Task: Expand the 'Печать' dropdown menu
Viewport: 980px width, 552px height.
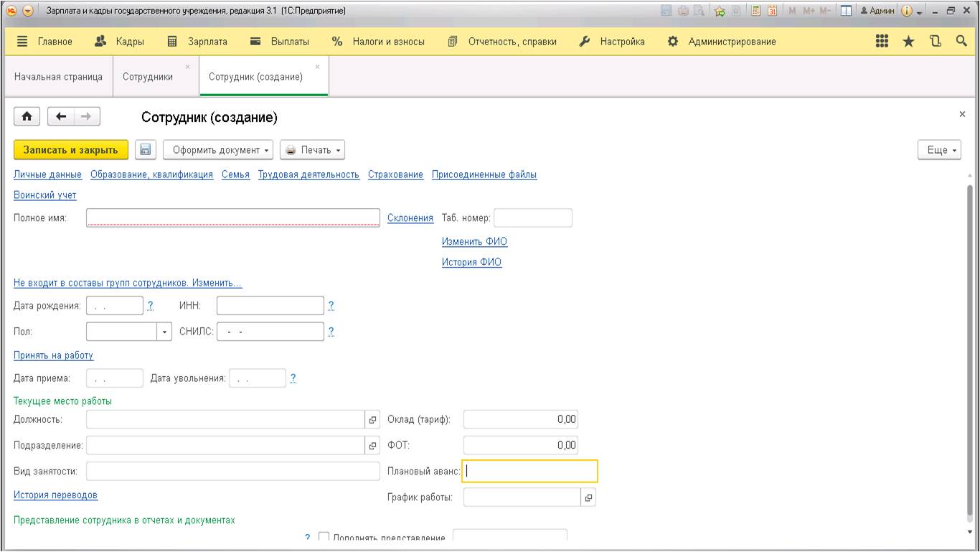Action: pos(312,150)
